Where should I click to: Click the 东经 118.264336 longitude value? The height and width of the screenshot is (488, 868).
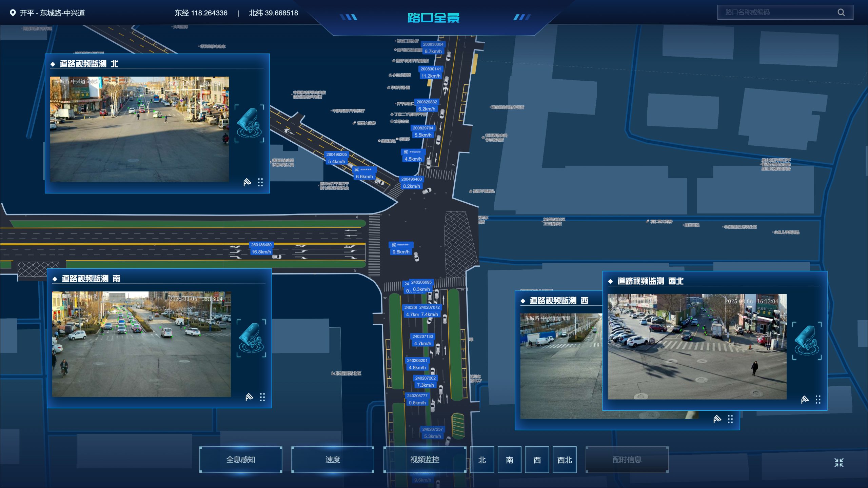coord(201,13)
